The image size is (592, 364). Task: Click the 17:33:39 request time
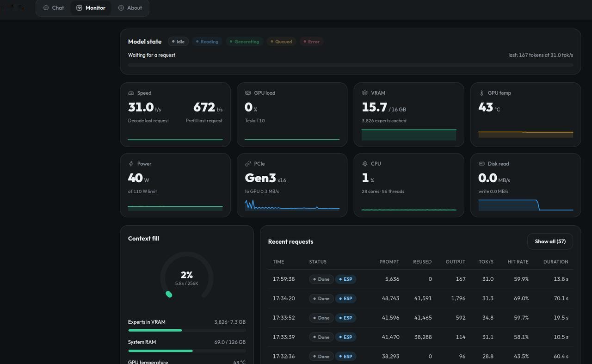pyautogui.click(x=284, y=337)
